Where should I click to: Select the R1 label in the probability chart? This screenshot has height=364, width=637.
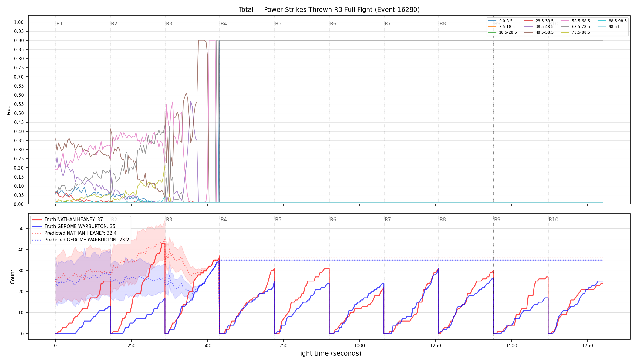tap(59, 24)
